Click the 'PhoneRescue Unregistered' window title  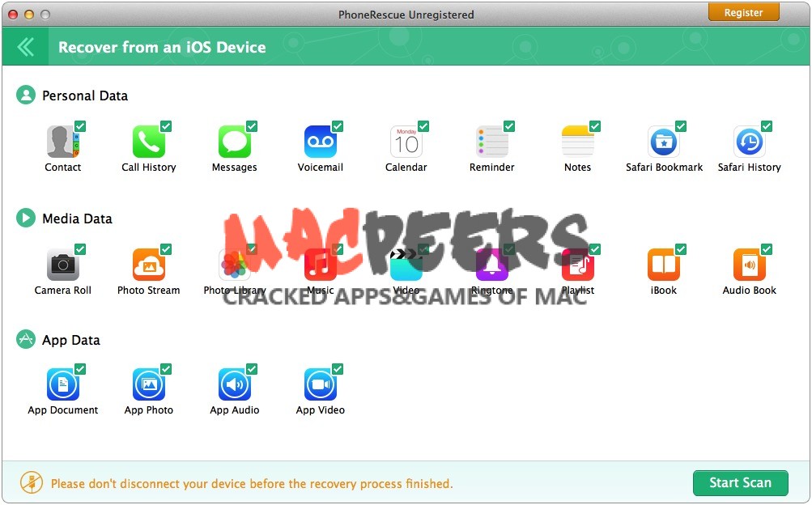coord(406,15)
